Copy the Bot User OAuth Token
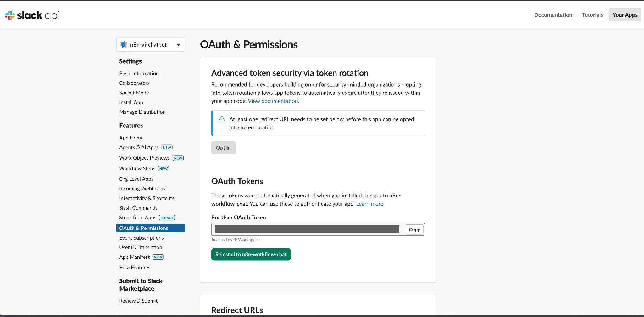Viewport: 644px width, 317px height. (x=414, y=229)
